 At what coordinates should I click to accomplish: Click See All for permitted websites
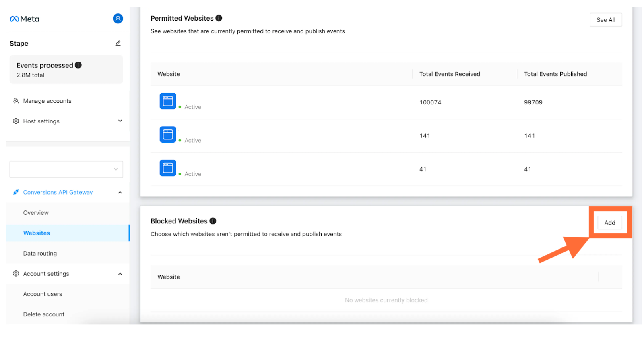click(606, 20)
